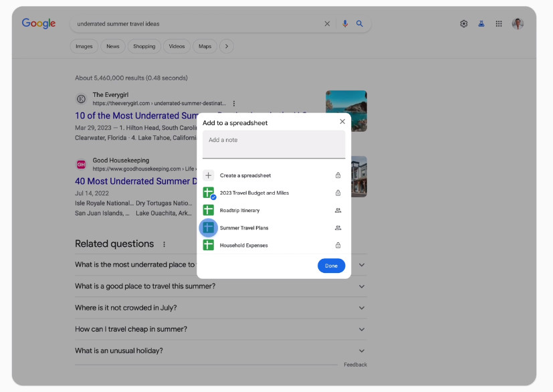
Task: Expand "Where is it not crowded in July?"
Action: click(x=221, y=308)
